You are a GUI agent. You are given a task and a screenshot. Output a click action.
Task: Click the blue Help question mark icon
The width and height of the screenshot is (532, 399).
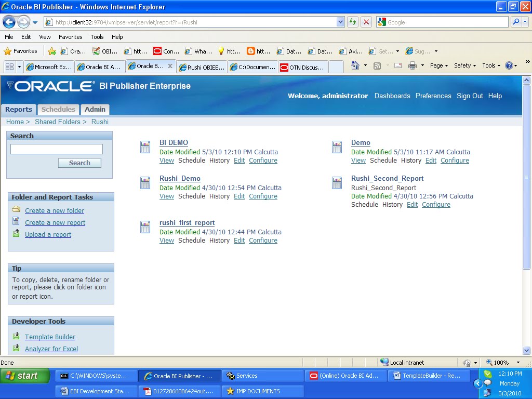coord(509,65)
